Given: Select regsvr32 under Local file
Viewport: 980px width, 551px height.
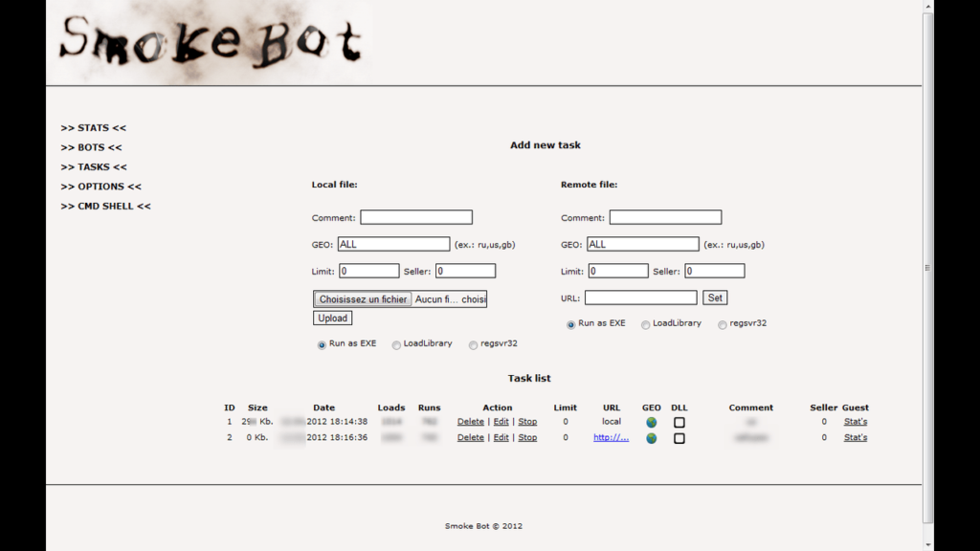Looking at the screenshot, I should [x=473, y=344].
